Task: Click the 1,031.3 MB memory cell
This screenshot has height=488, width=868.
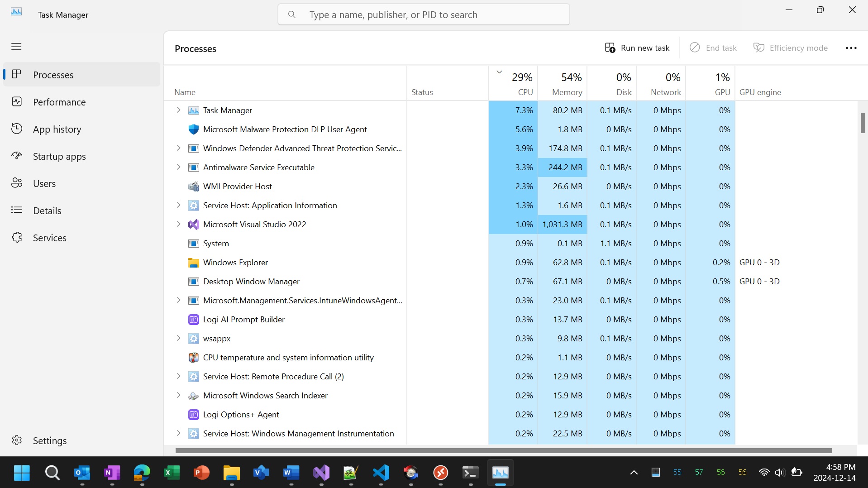Action: (563, 225)
